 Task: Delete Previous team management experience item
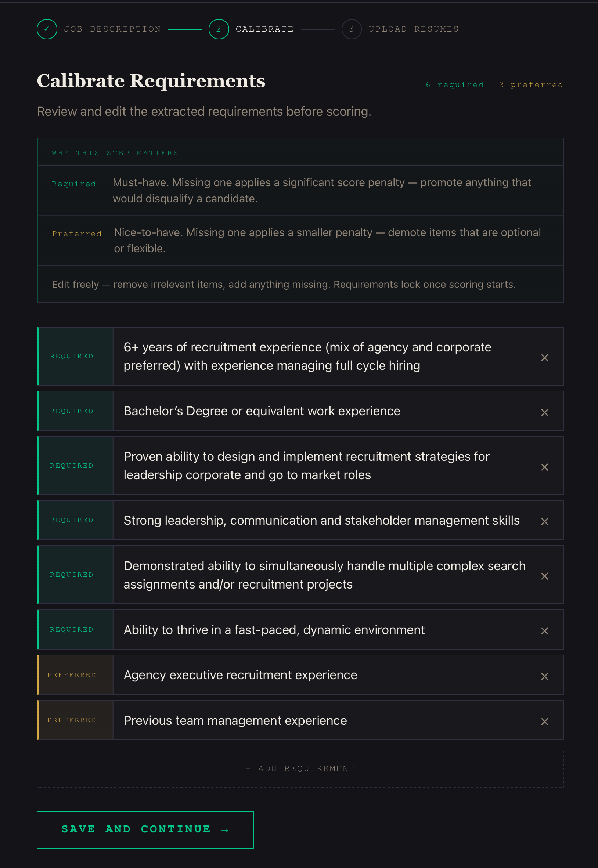(544, 721)
